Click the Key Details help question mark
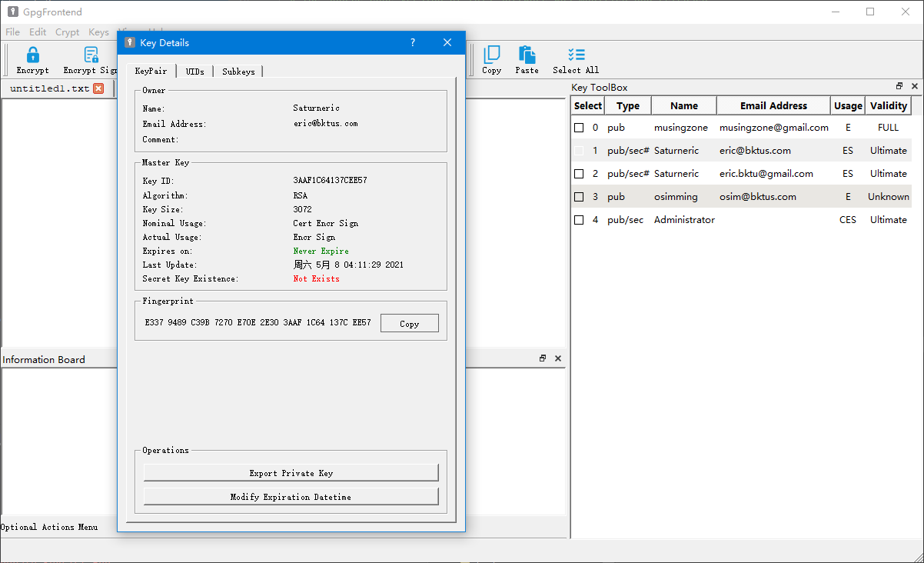 [413, 42]
